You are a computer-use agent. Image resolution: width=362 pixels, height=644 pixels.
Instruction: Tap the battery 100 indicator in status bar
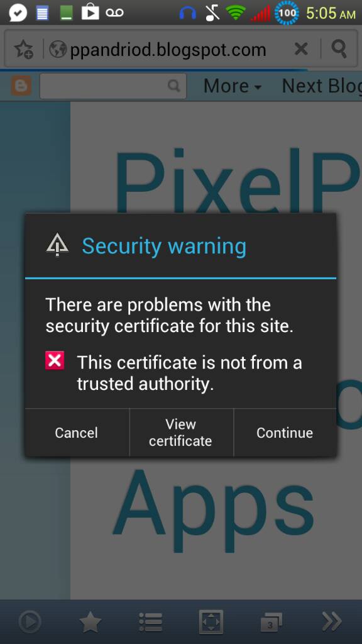point(287,13)
